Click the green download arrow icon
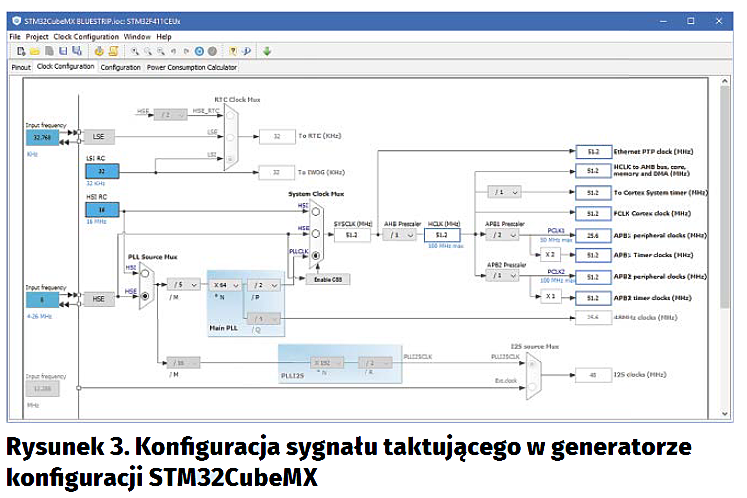This screenshot has height=498, width=747. click(267, 51)
